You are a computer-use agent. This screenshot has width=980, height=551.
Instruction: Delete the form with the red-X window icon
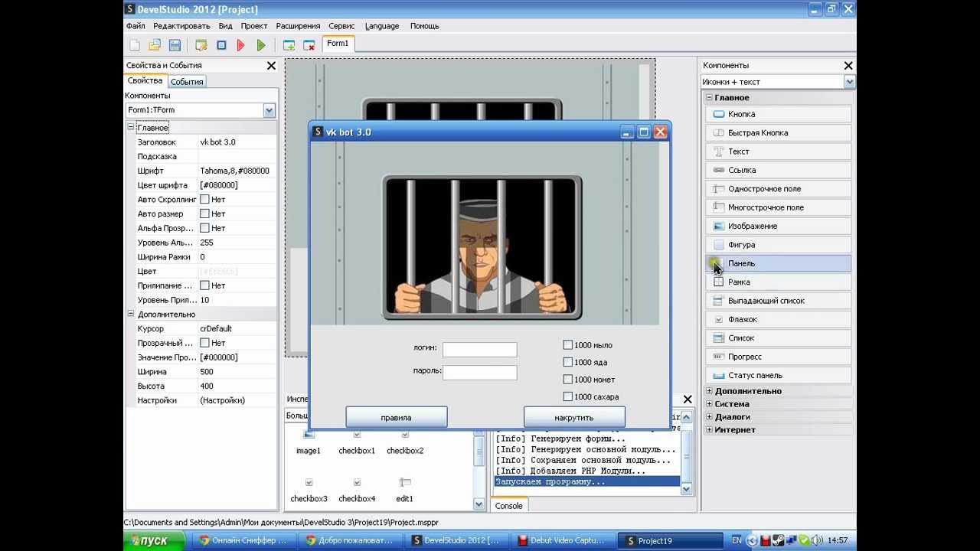(x=309, y=45)
